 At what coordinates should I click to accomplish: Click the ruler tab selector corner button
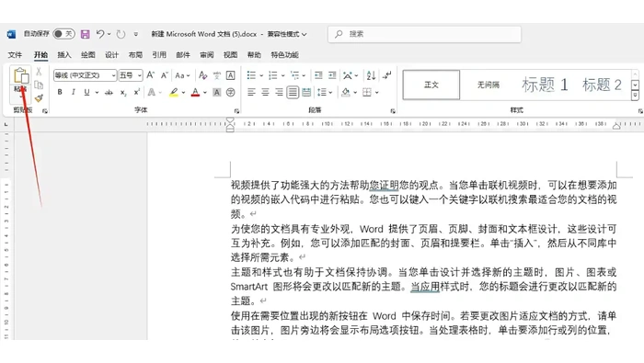6,124
